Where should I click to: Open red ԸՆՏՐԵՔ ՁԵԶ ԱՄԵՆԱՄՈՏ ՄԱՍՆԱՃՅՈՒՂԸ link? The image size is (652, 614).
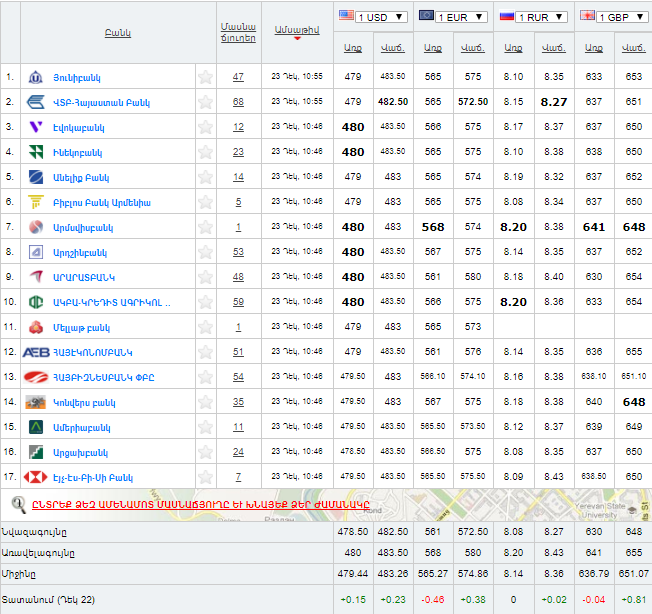(201, 505)
